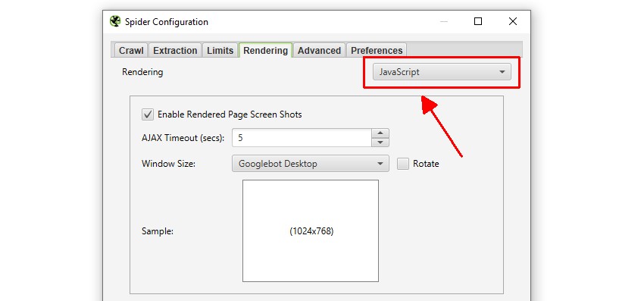Click the active Rendering tab
This screenshot has width=644, height=301.
(266, 50)
